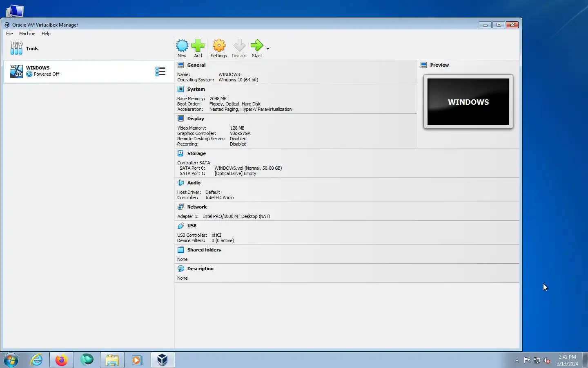Click the USB section icon
The width and height of the screenshot is (588, 368).
click(x=181, y=225)
